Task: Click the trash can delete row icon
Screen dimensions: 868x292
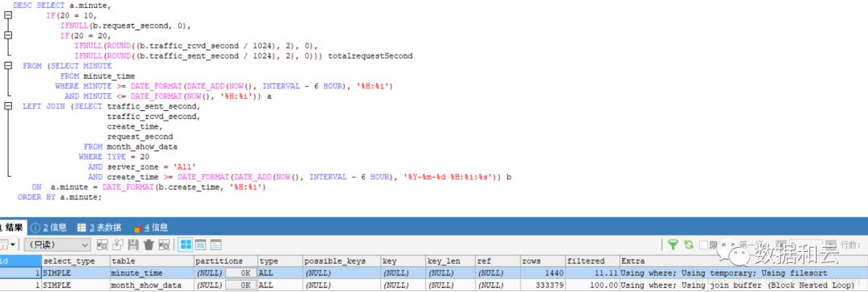Action: (149, 245)
